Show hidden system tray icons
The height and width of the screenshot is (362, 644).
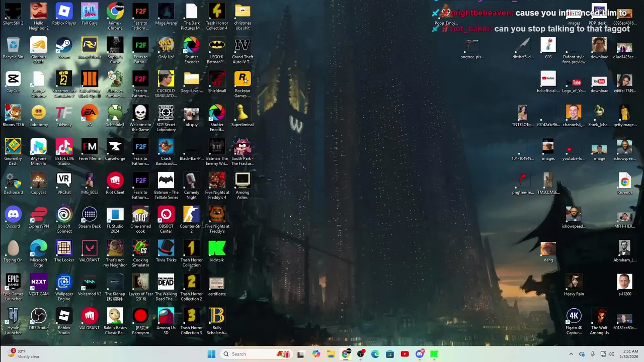tap(571, 354)
